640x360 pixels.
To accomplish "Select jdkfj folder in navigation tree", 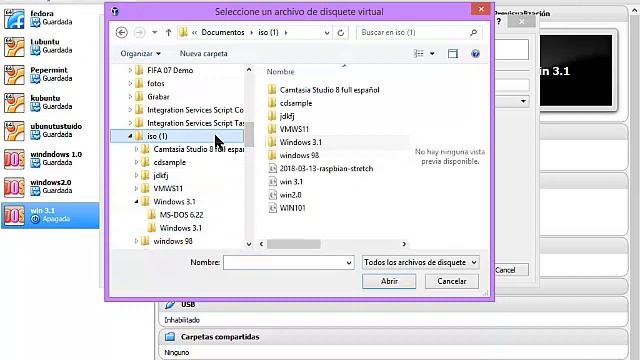I will point(160,176).
